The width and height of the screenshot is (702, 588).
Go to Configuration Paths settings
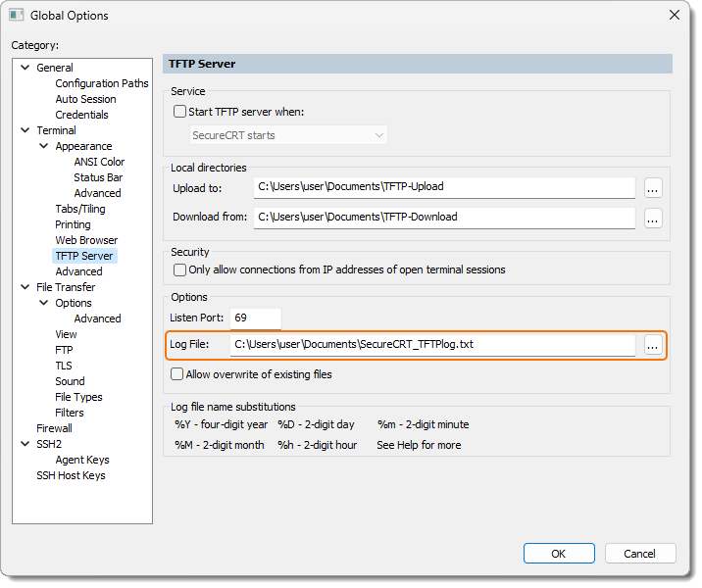[101, 83]
